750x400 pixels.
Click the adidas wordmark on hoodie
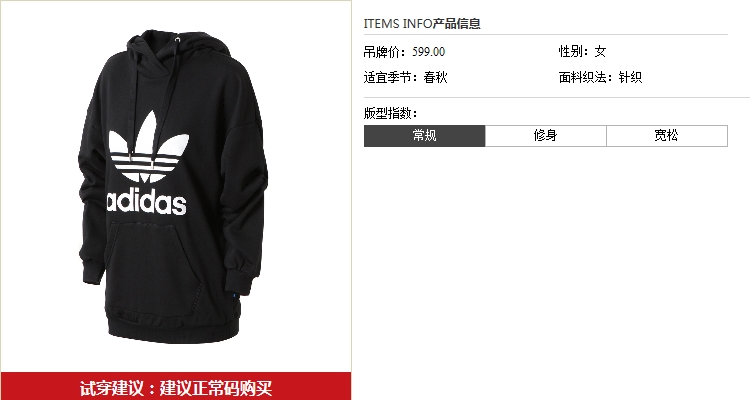click(x=146, y=202)
